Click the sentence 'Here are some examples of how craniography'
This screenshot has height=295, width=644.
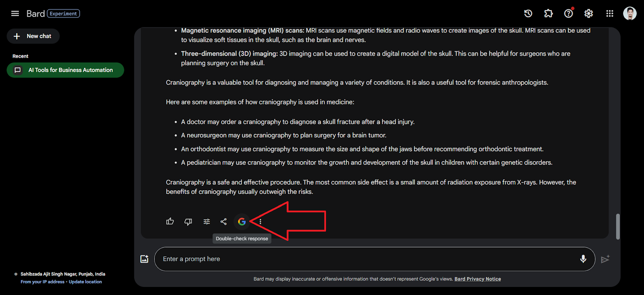point(260,102)
